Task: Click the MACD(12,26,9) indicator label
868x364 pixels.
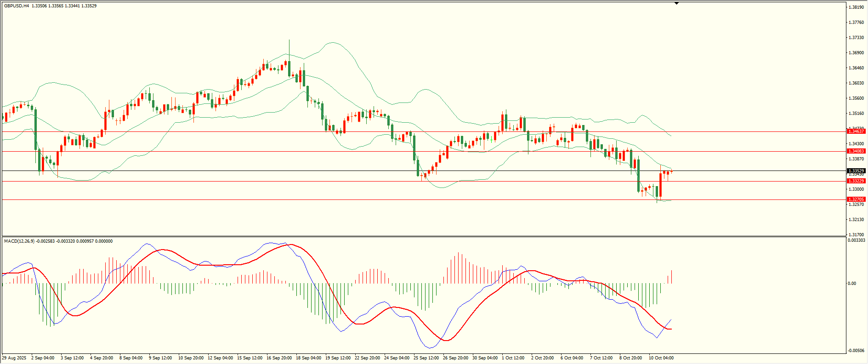Action: [19, 241]
